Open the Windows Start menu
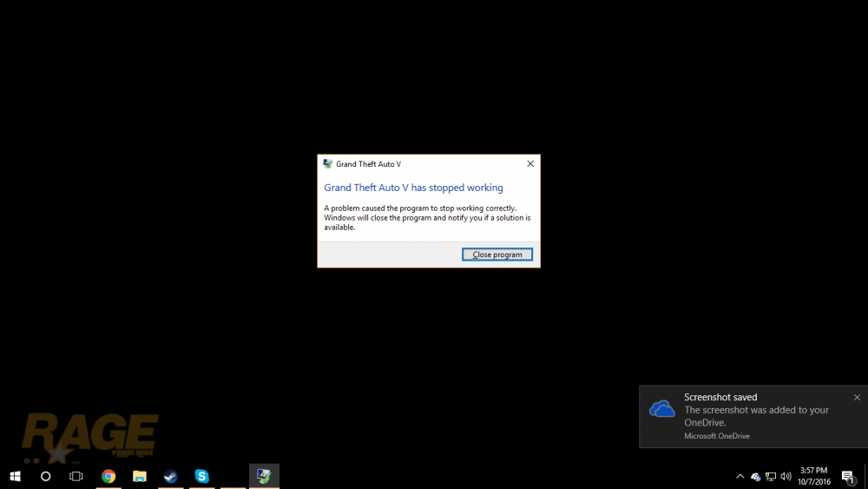 pos(15,476)
